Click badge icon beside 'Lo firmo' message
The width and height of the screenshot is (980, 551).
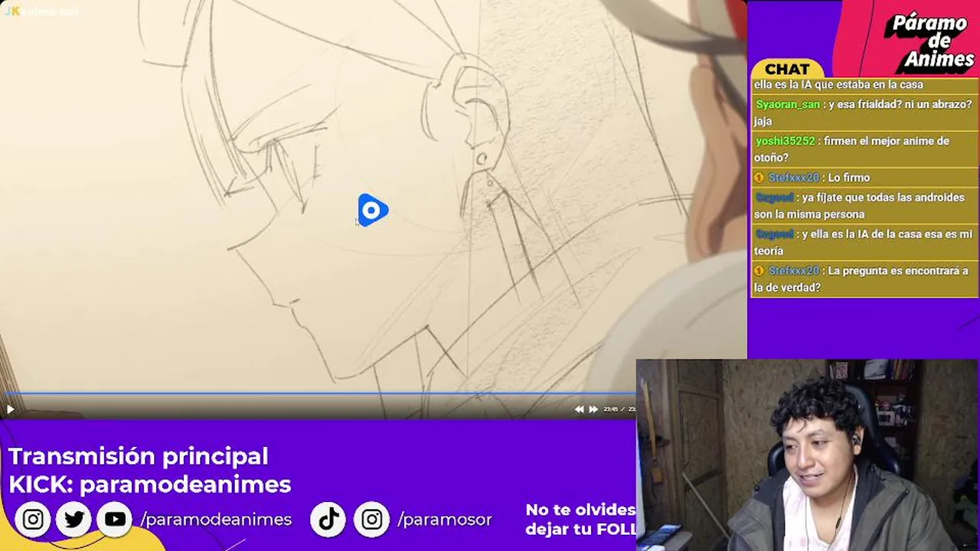coord(759,178)
